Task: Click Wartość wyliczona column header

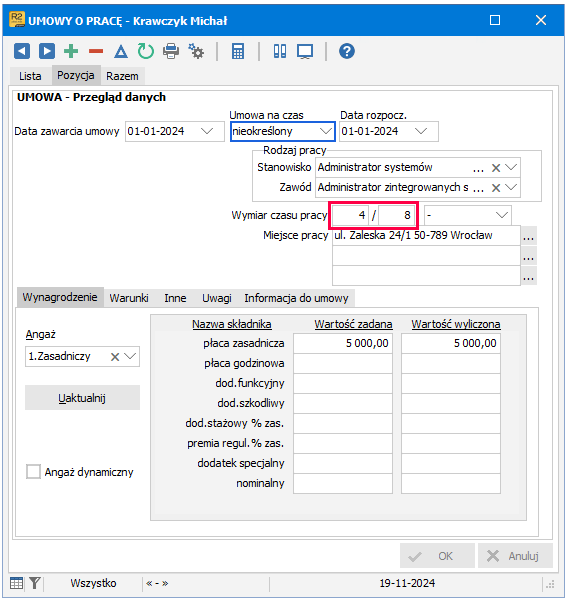Action: pos(456,324)
